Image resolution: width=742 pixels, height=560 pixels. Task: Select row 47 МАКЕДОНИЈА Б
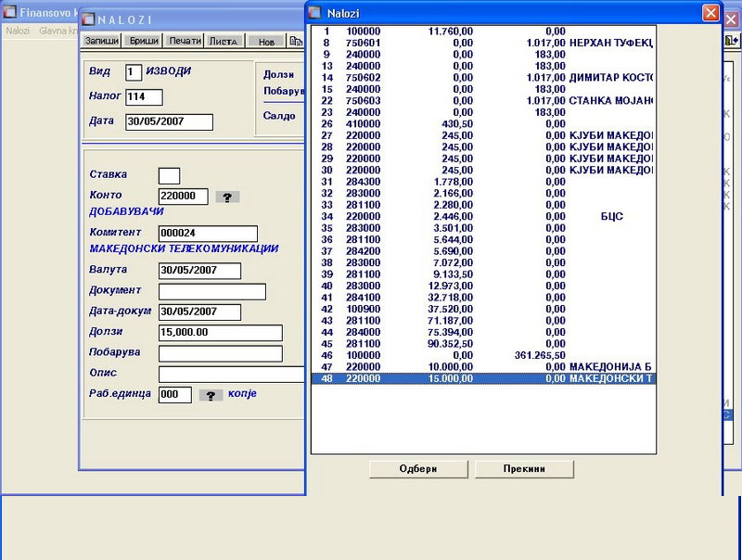pos(483,367)
